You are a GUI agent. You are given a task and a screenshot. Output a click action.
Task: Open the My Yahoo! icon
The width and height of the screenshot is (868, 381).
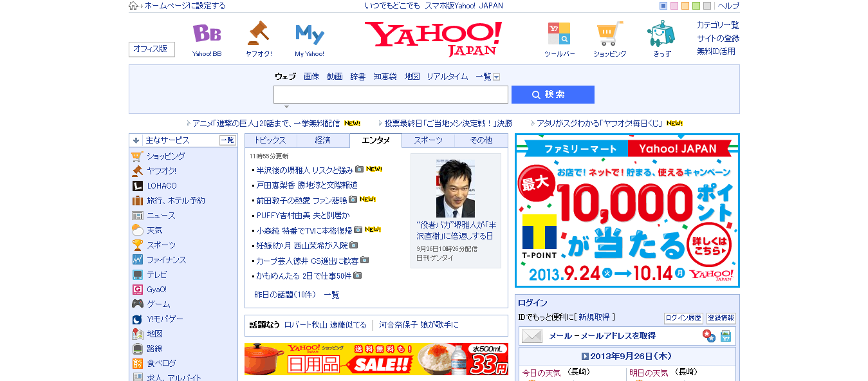(309, 34)
